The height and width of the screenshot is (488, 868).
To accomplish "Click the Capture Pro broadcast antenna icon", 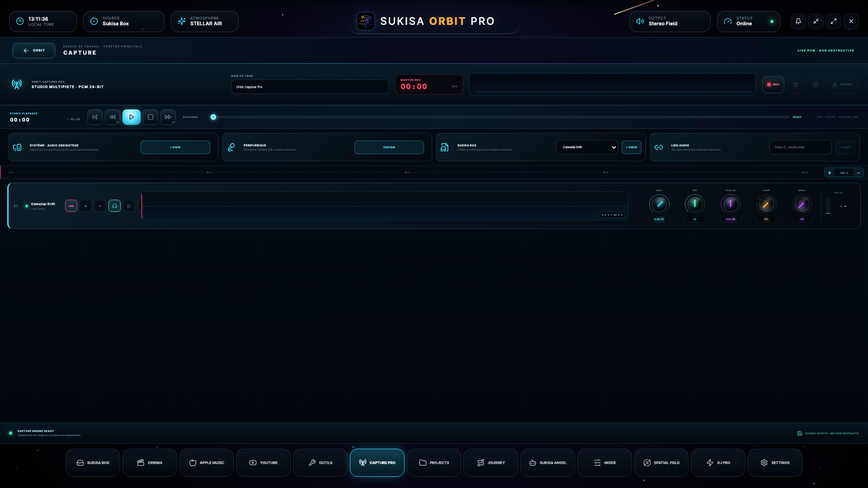I will point(17,84).
